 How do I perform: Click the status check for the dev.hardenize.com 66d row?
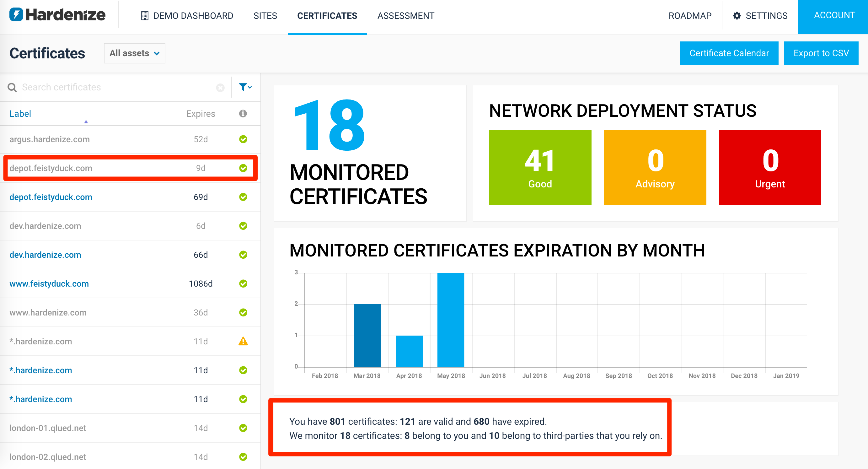click(x=243, y=255)
